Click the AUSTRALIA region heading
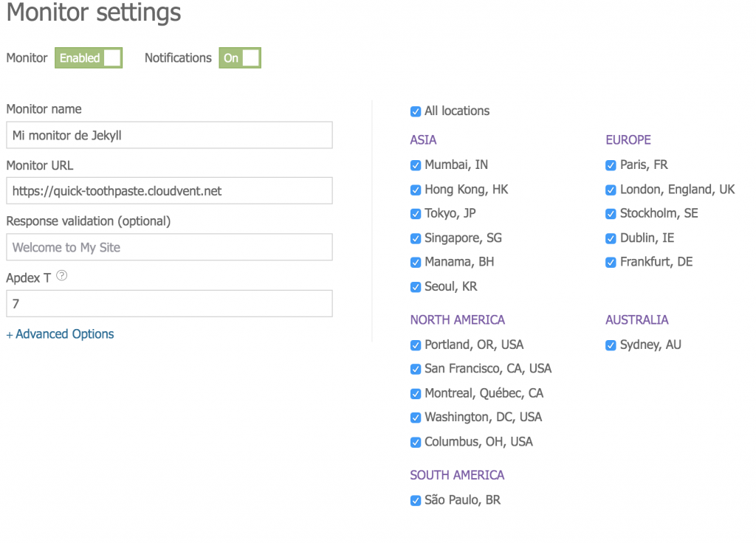The image size is (756, 543). [637, 320]
